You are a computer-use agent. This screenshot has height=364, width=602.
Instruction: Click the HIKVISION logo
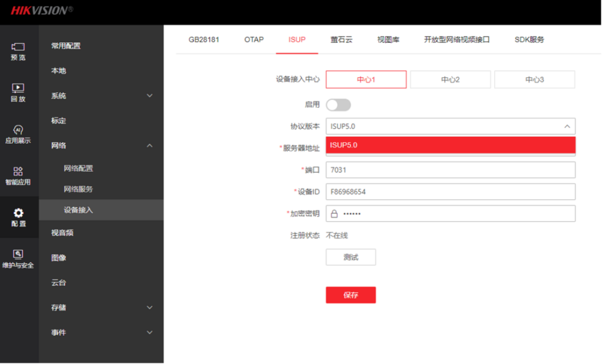pos(41,11)
